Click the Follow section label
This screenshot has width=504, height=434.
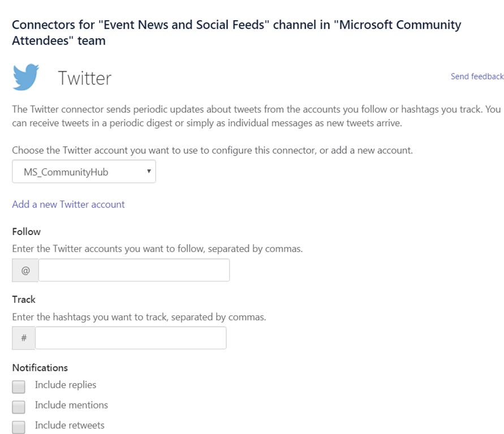[27, 232]
